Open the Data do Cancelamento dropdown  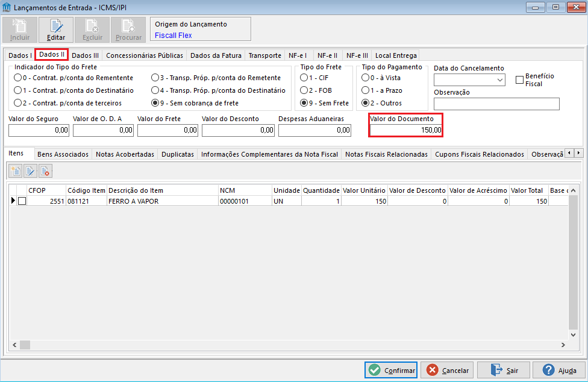(499, 80)
